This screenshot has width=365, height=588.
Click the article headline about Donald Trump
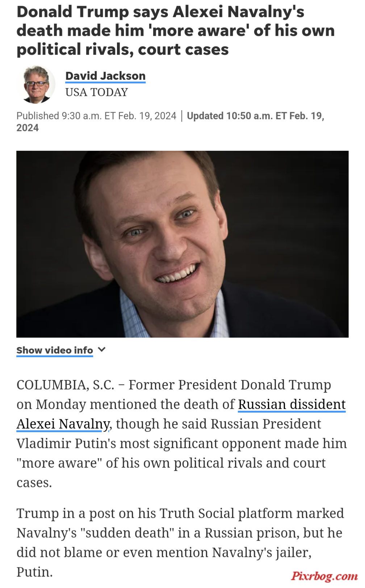tap(176, 31)
